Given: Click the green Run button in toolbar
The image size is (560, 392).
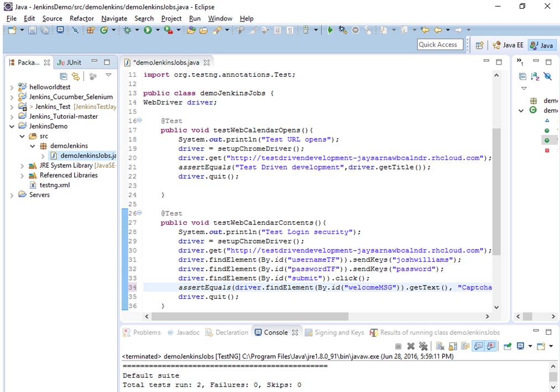Looking at the screenshot, I should coord(148,30).
